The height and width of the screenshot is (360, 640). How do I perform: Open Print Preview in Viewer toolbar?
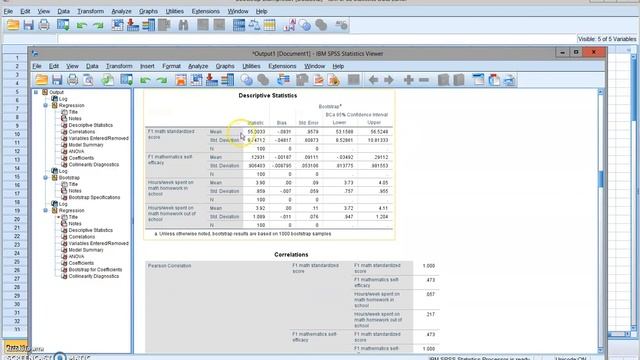88,80
